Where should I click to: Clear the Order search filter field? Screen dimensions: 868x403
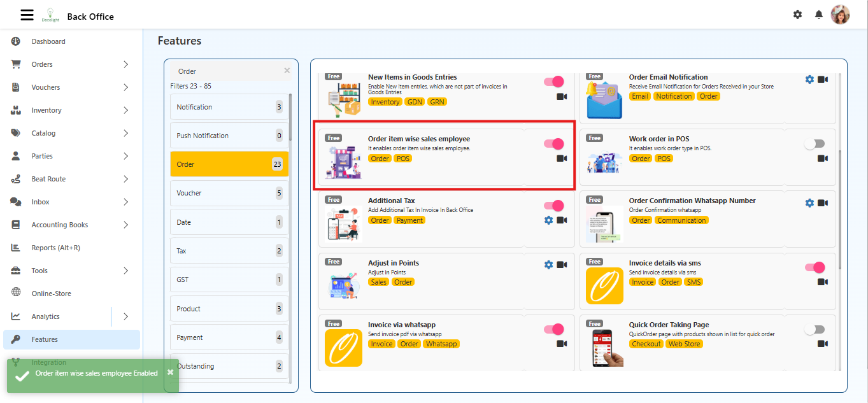point(287,71)
